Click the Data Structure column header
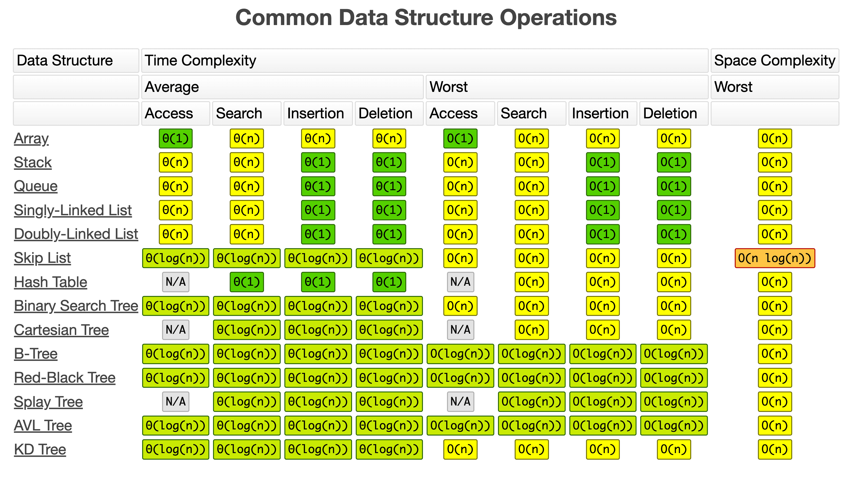 pos(76,61)
